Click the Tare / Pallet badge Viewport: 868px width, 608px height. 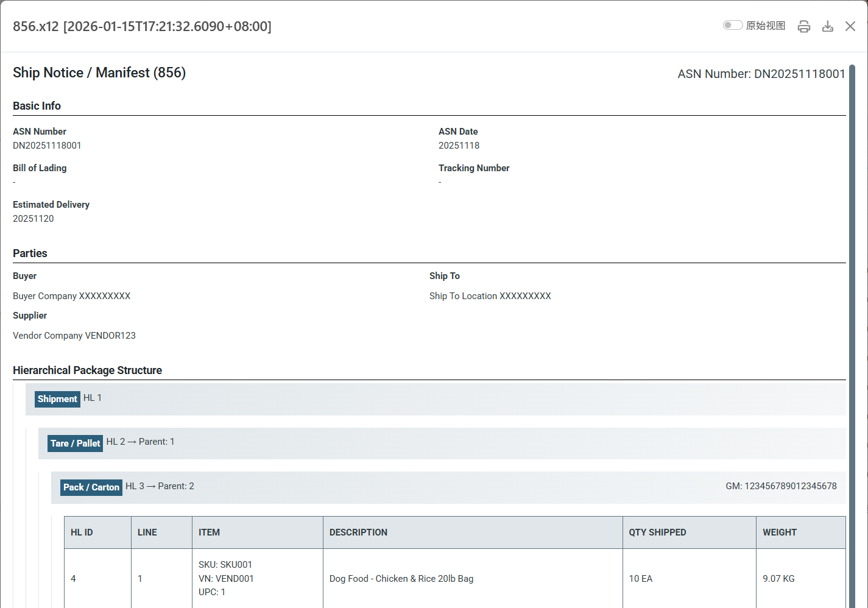75,444
